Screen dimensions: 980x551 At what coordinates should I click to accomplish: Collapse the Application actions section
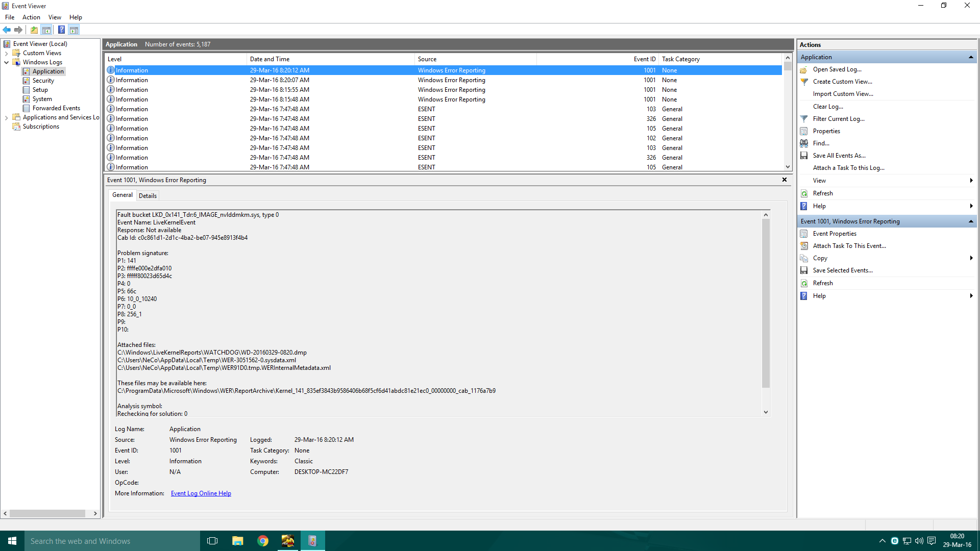coord(970,57)
